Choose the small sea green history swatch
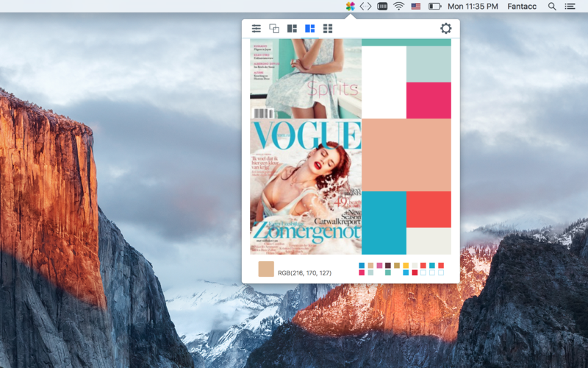The height and width of the screenshot is (368, 588). pyautogui.click(x=388, y=272)
